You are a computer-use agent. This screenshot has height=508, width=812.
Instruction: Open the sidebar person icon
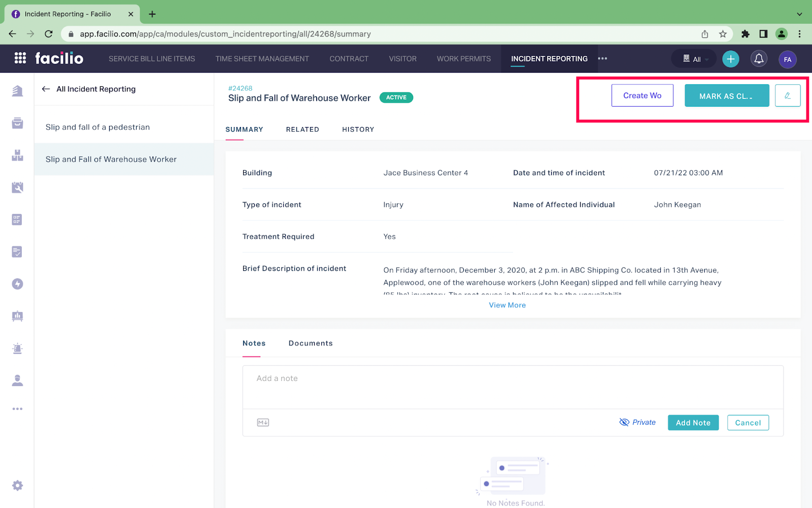(x=17, y=380)
